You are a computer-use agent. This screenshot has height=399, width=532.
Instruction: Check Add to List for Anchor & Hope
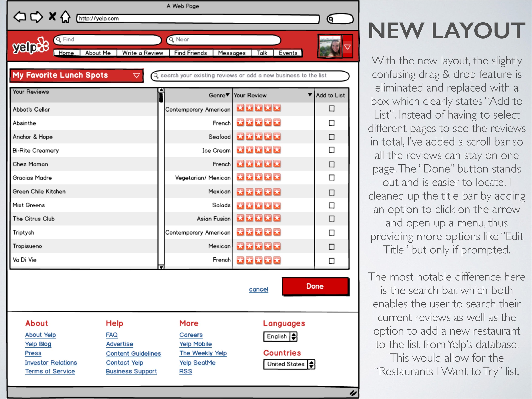tap(331, 137)
